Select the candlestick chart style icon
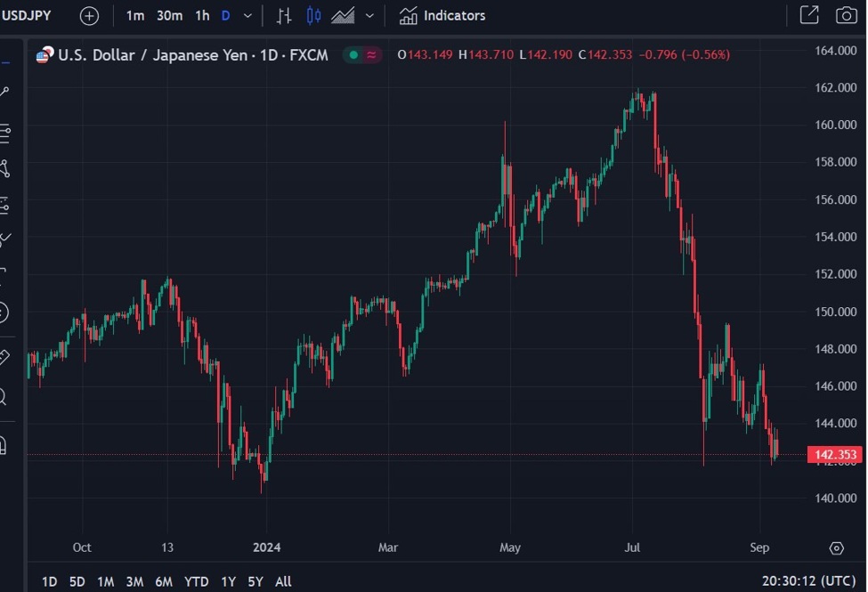This screenshot has width=868, height=592. [x=313, y=15]
